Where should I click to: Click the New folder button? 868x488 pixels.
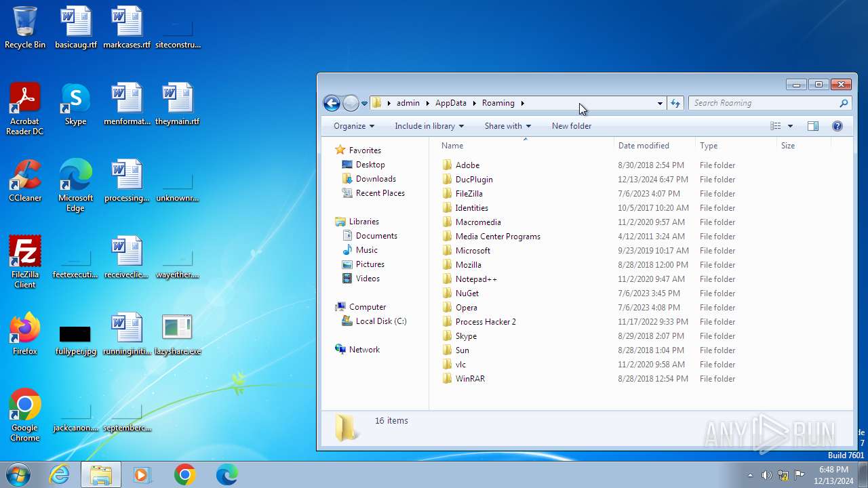click(572, 126)
